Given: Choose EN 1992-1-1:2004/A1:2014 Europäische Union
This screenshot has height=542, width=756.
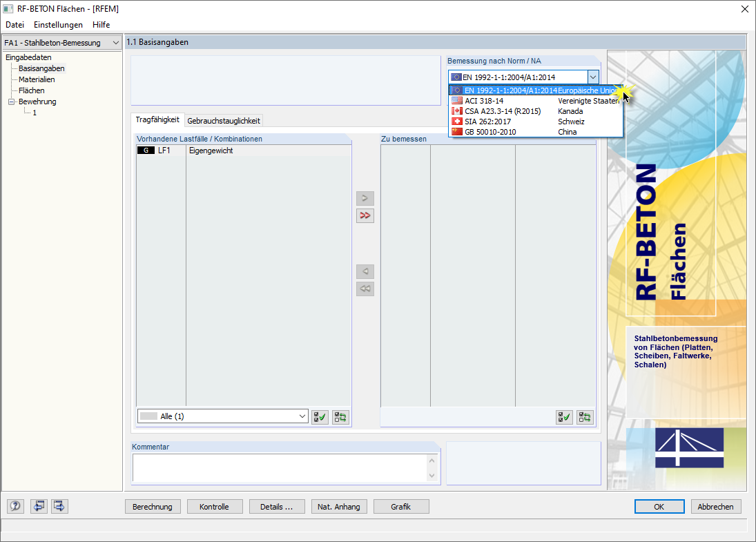Looking at the screenshot, I should (x=536, y=90).
